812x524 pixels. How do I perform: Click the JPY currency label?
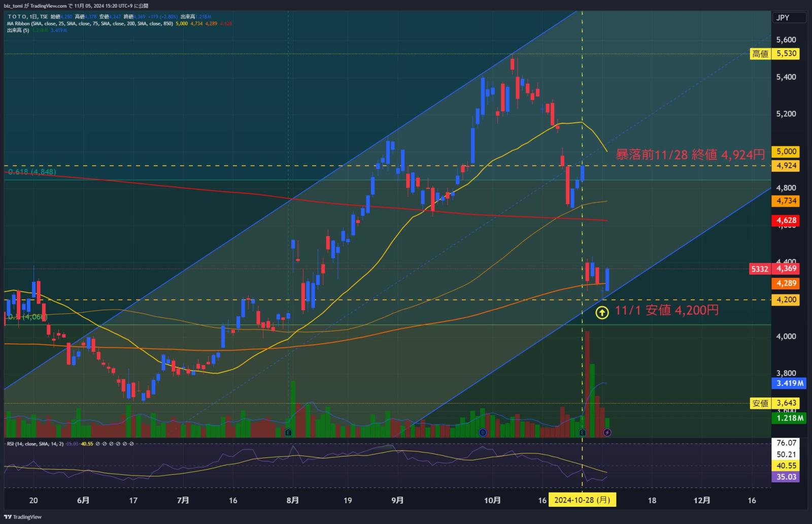point(789,18)
